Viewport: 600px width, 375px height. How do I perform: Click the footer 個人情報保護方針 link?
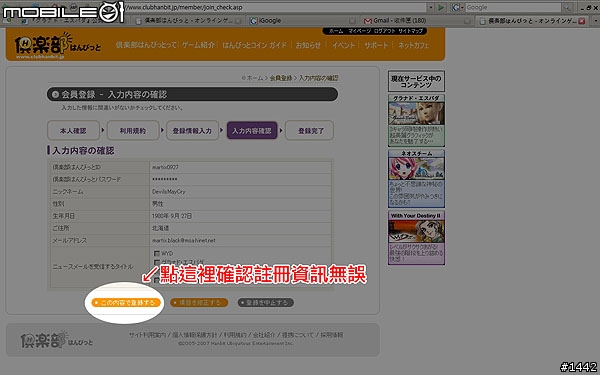[194, 335]
